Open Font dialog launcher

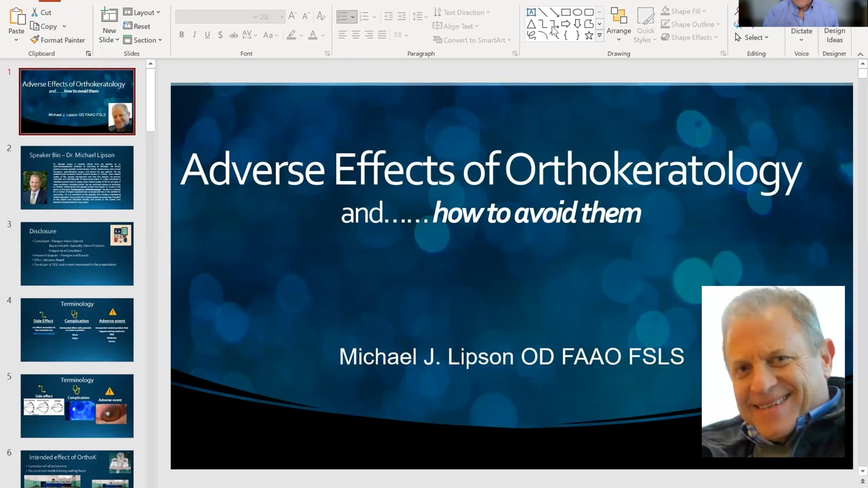pos(327,54)
